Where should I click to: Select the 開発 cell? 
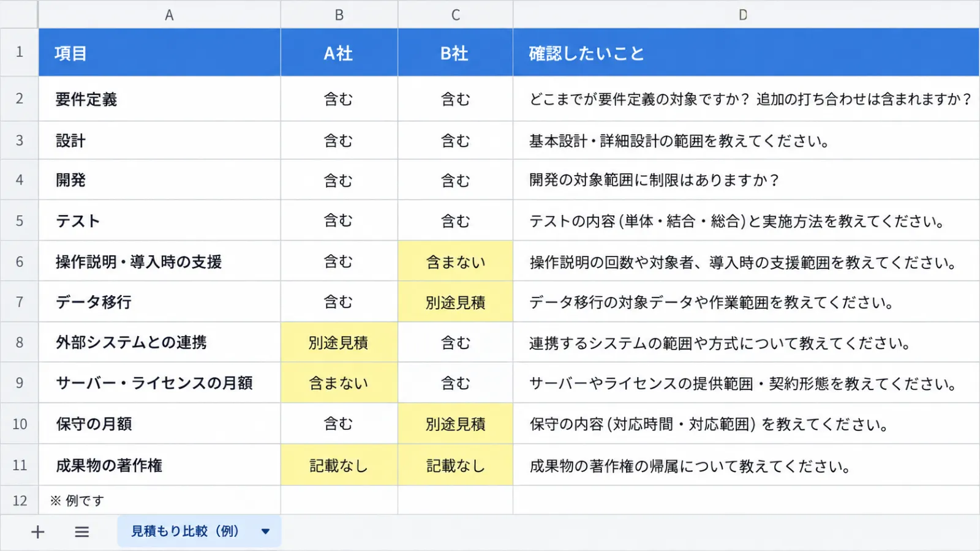click(x=159, y=180)
